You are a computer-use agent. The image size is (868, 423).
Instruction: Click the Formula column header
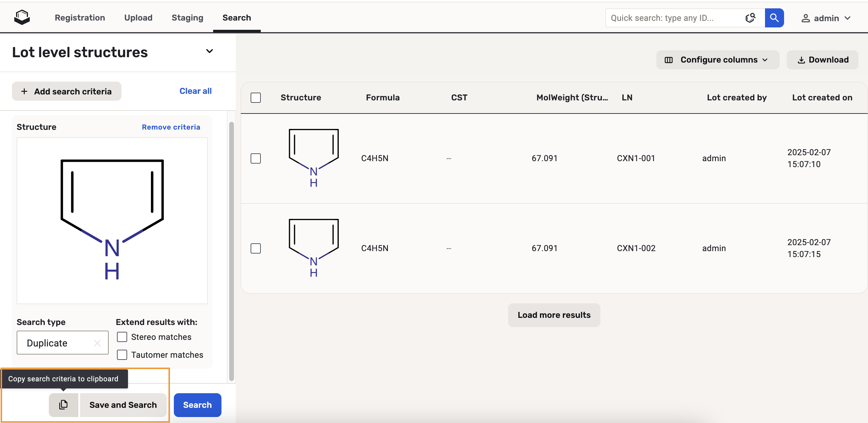click(x=383, y=97)
